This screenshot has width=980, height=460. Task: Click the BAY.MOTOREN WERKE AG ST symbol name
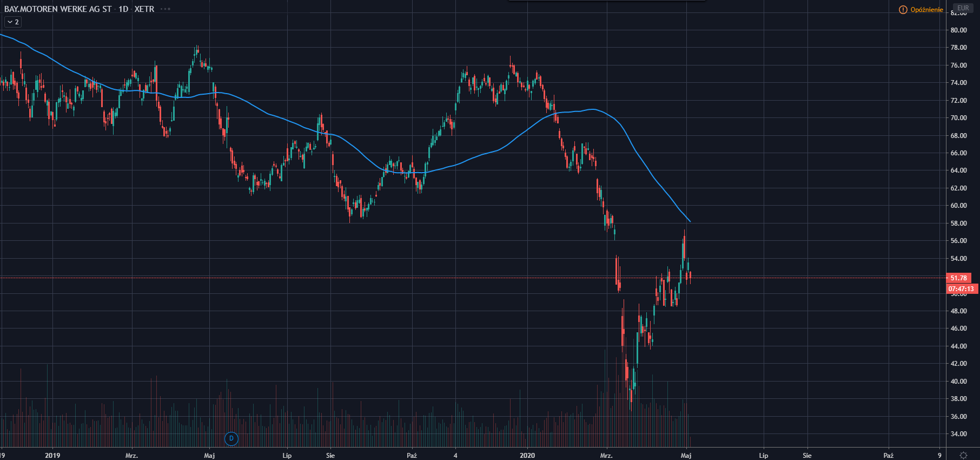[58, 9]
